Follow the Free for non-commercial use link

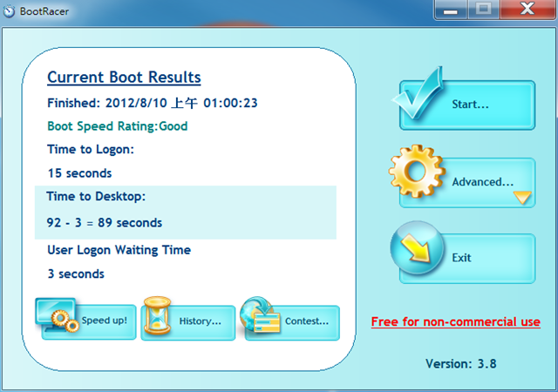click(455, 322)
